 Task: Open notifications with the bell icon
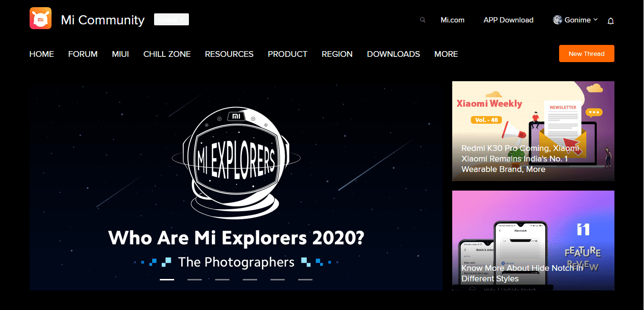coord(611,21)
